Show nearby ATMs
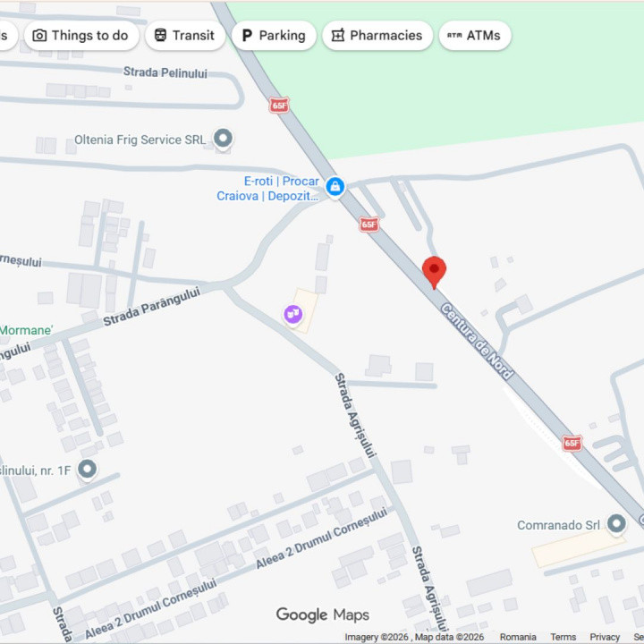Image resolution: width=644 pixels, height=644 pixels. point(475,36)
